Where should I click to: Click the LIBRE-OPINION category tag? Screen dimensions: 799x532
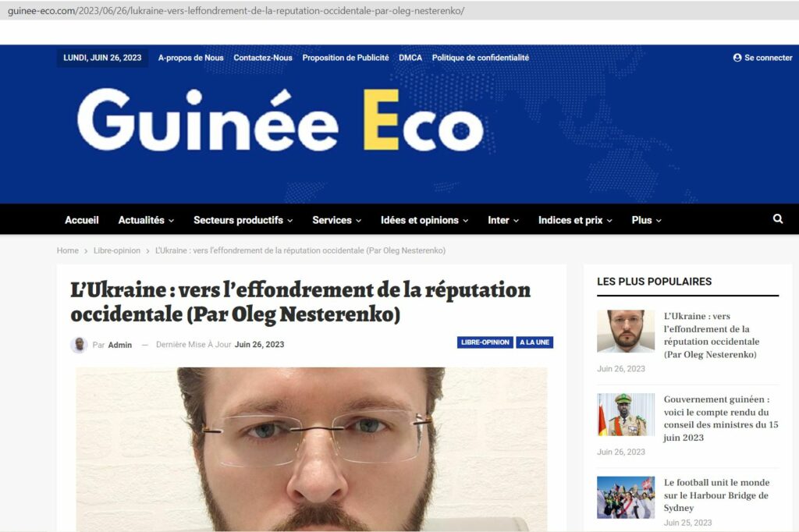485,342
